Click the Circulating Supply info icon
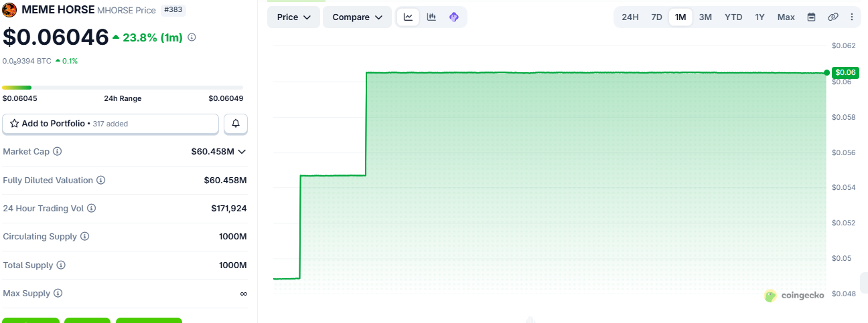This screenshot has width=868, height=323. click(84, 237)
